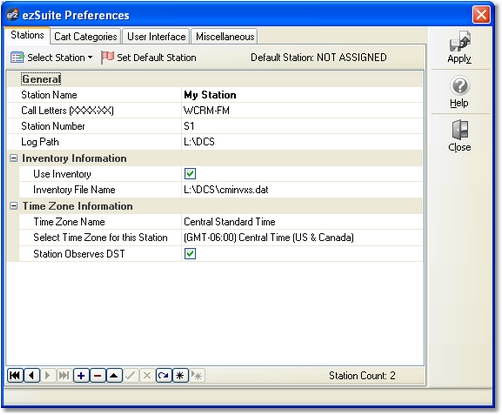Click the Apply icon
This screenshot has width=502, height=415.
pyautogui.click(x=460, y=41)
